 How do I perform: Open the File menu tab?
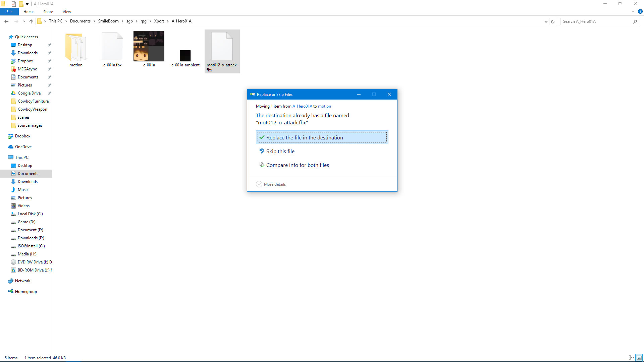click(x=9, y=12)
